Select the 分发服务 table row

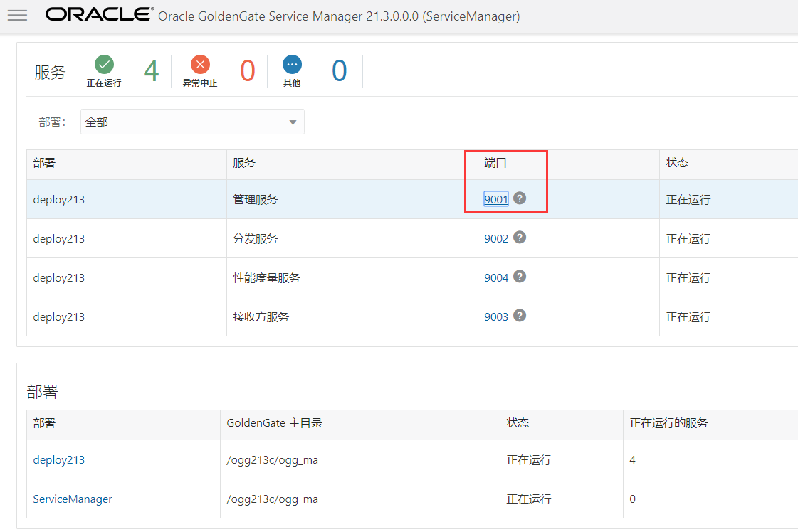click(x=412, y=238)
